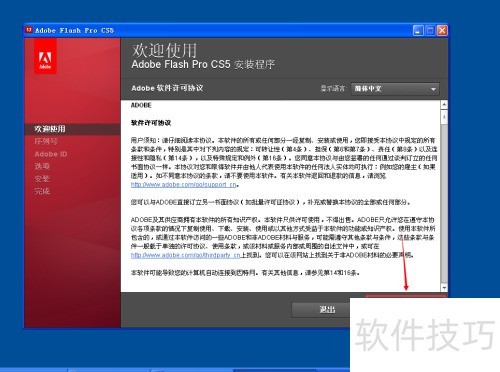Select 安装 step in the sidebar
Viewport: 500px width, 372px height.
pos(42,179)
